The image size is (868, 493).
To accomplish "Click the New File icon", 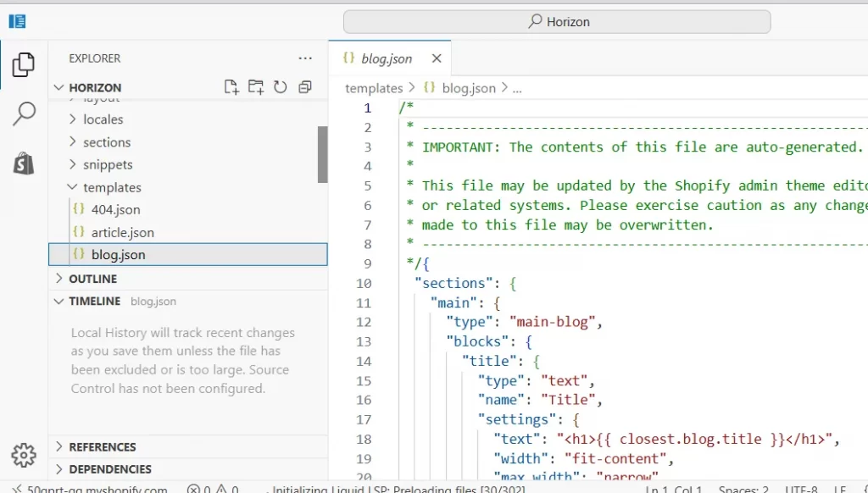I will (231, 87).
